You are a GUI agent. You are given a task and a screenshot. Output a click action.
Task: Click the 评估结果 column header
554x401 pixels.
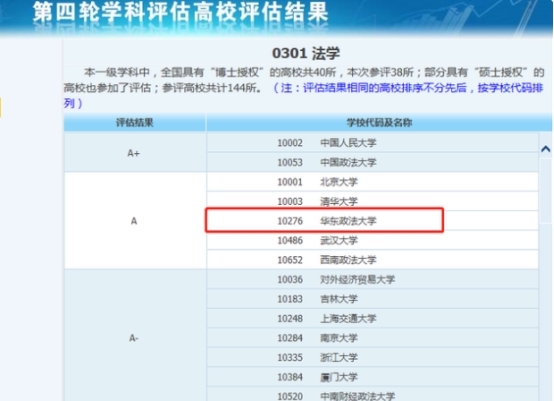pos(135,123)
